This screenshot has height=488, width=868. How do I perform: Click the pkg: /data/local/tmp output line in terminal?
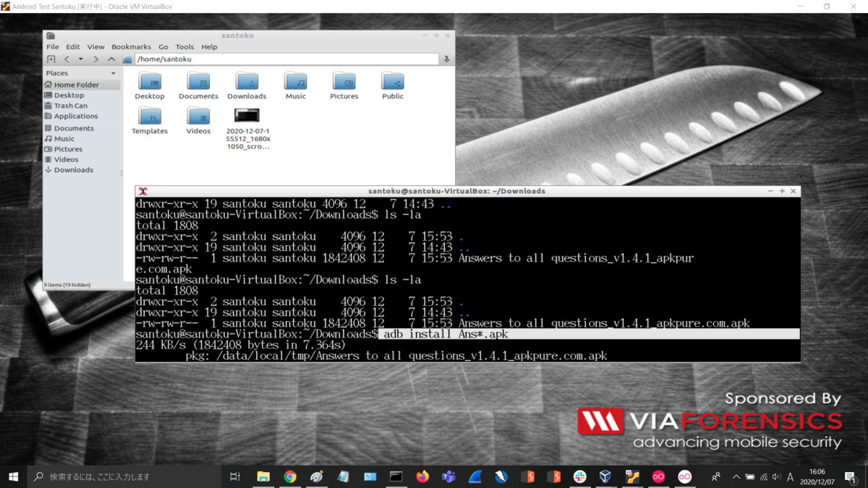click(x=396, y=356)
